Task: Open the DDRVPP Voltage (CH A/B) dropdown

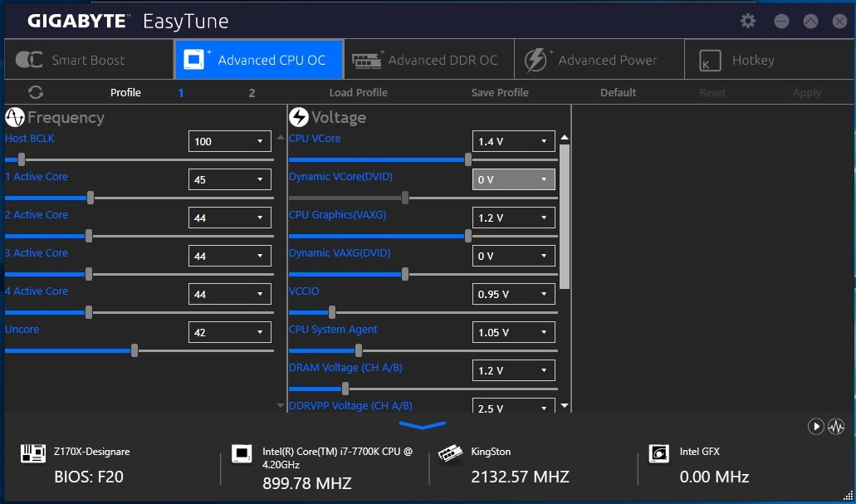Action: (x=514, y=408)
